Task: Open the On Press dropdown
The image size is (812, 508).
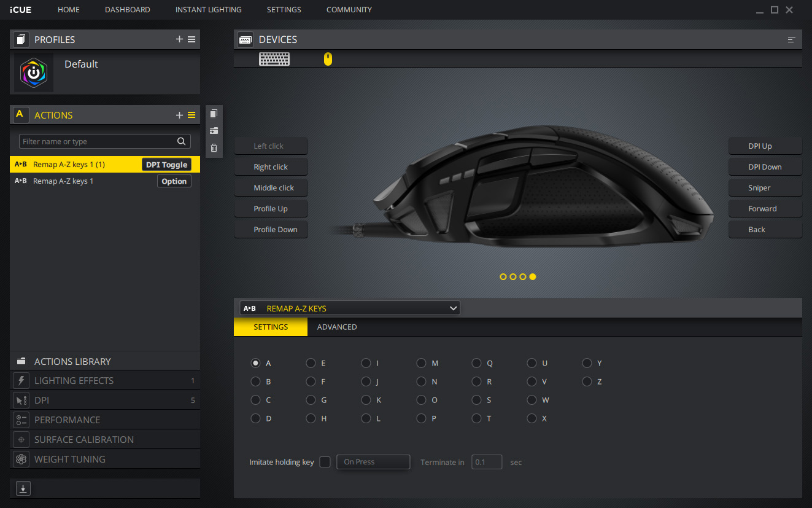Action: click(x=373, y=462)
